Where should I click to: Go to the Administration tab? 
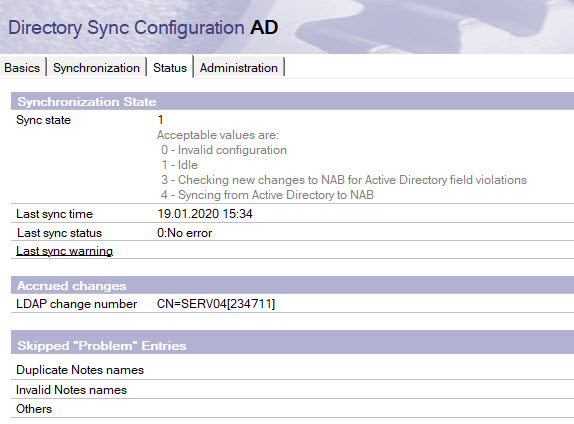pos(239,68)
